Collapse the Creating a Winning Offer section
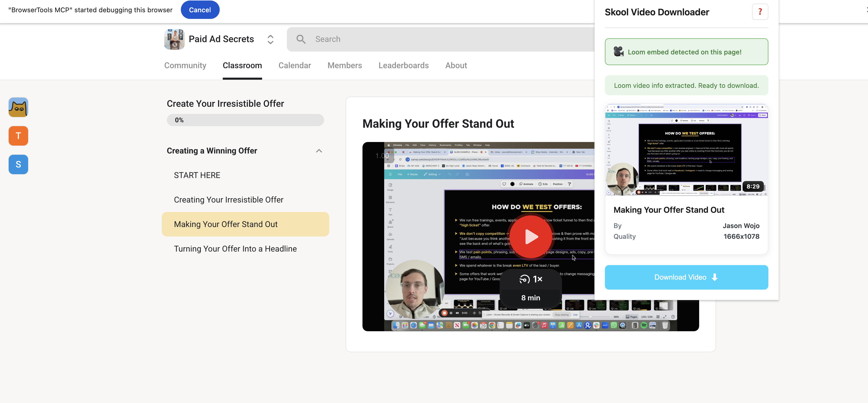The width and height of the screenshot is (868, 403). coord(319,151)
